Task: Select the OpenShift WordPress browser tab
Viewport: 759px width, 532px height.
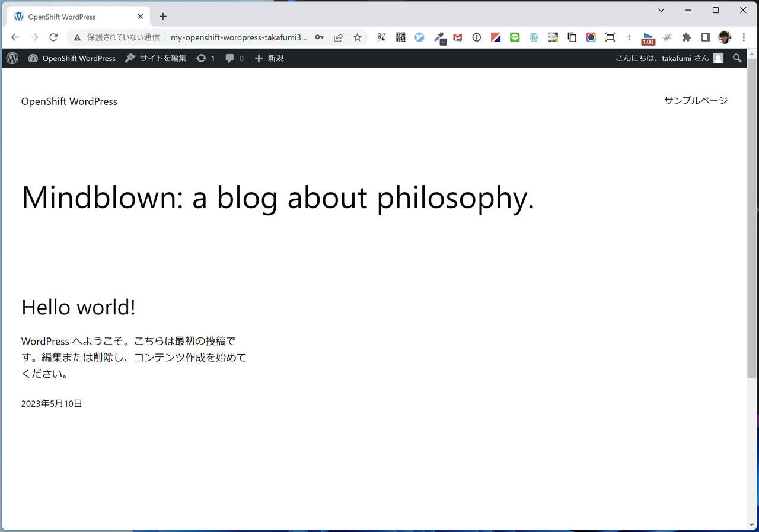Action: (78, 17)
